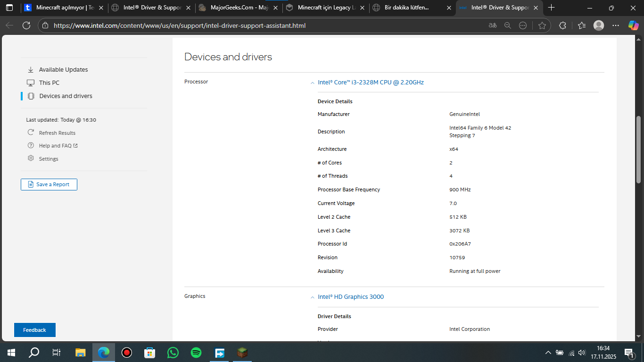View site information via the lock icon
Viewport: 644px width, 362px height.
(44, 25)
